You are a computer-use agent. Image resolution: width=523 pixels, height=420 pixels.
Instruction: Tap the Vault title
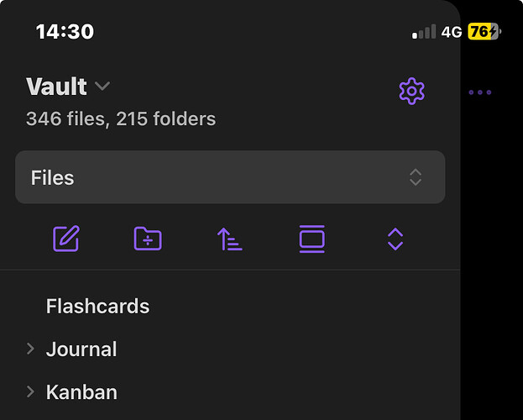point(56,87)
